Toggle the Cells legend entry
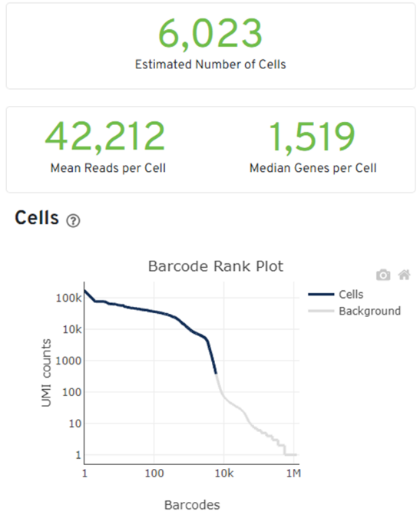 pyautogui.click(x=336, y=295)
